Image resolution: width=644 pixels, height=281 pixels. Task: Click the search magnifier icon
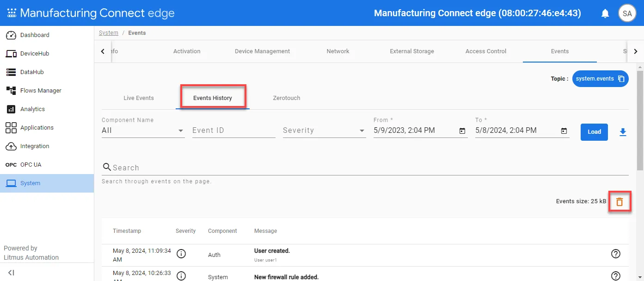[107, 167]
